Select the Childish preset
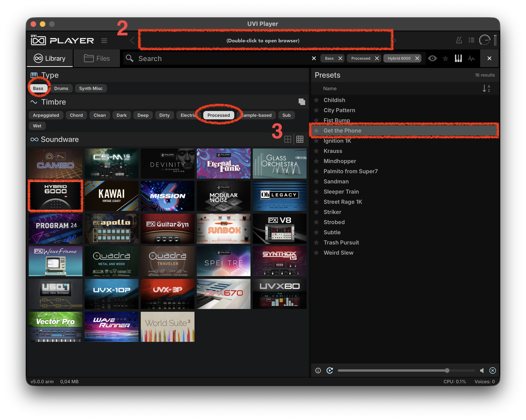The height and width of the screenshot is (420, 526). click(405, 100)
